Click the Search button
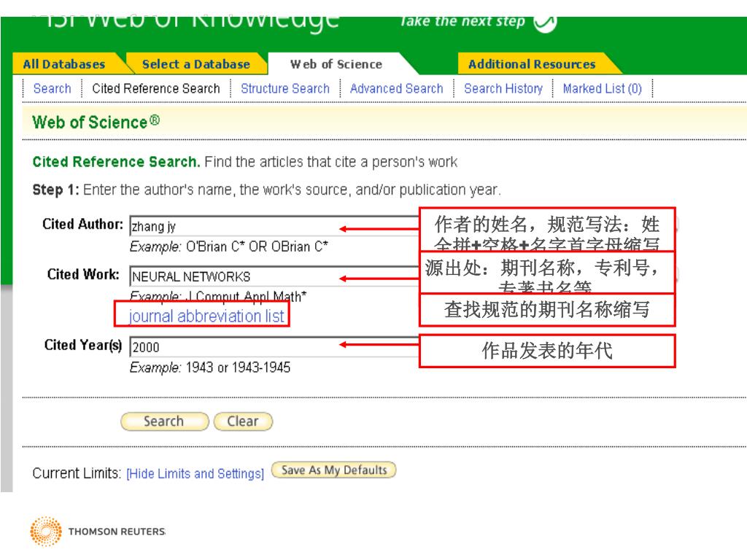The height and width of the screenshot is (560, 747). pyautogui.click(x=164, y=421)
